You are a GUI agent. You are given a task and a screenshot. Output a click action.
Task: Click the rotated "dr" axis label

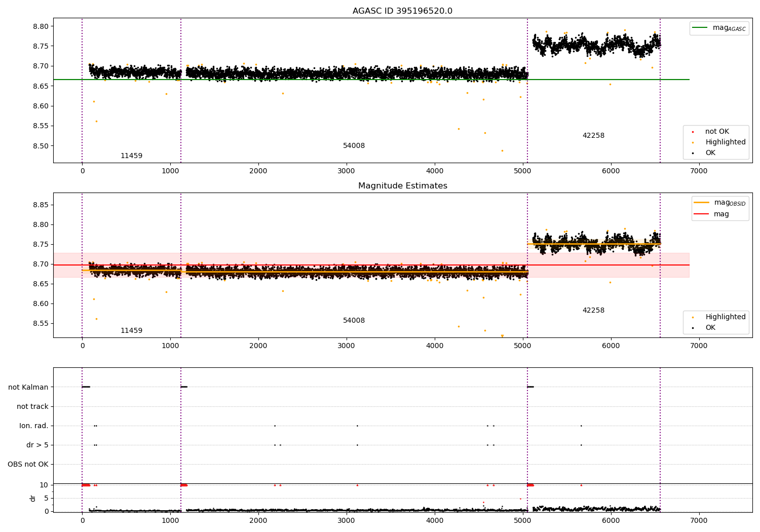point(33,498)
